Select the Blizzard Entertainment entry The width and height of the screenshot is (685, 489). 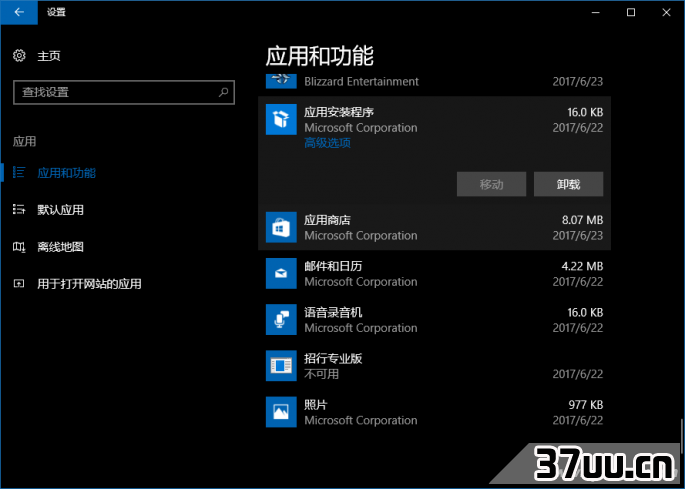(x=434, y=81)
